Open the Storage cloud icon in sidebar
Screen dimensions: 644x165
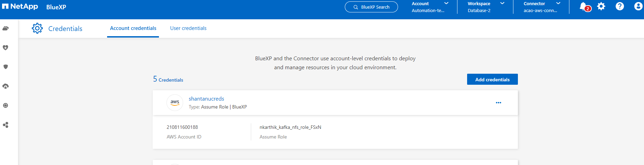coord(6,29)
